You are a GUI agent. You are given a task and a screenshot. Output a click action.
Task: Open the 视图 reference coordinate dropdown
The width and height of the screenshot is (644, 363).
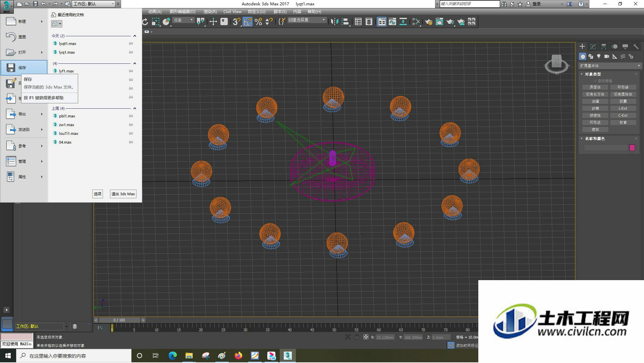coord(183,20)
